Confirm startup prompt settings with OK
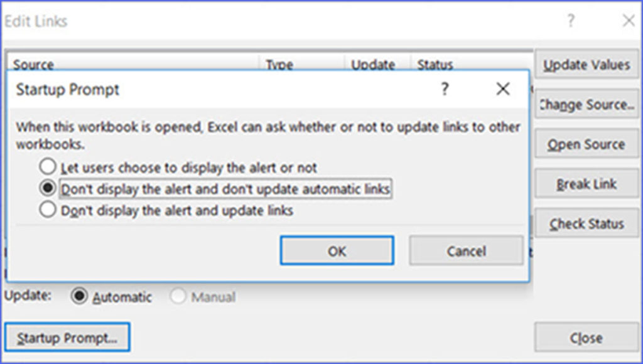The height and width of the screenshot is (364, 643). coord(337,250)
